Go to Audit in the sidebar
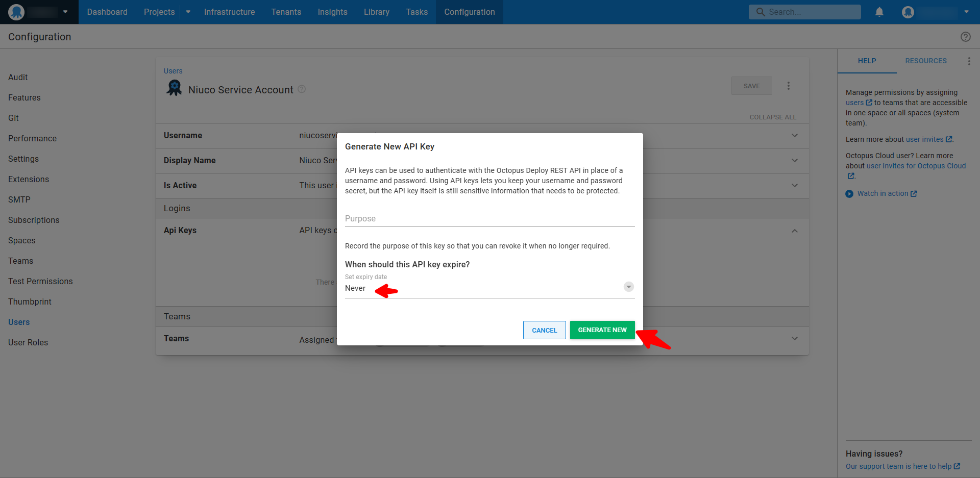 tap(18, 77)
